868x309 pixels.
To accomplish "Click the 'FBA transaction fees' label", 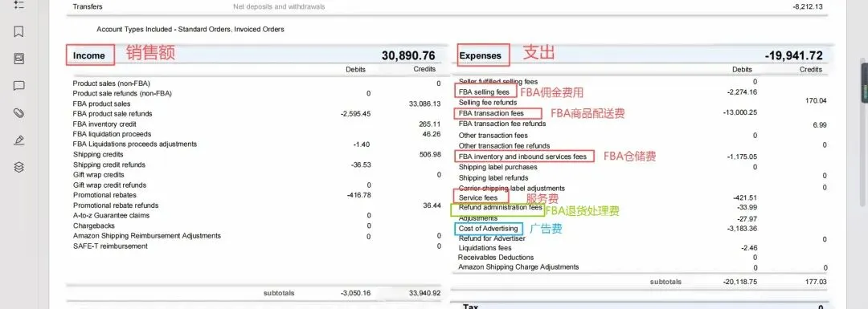I will (x=491, y=113).
